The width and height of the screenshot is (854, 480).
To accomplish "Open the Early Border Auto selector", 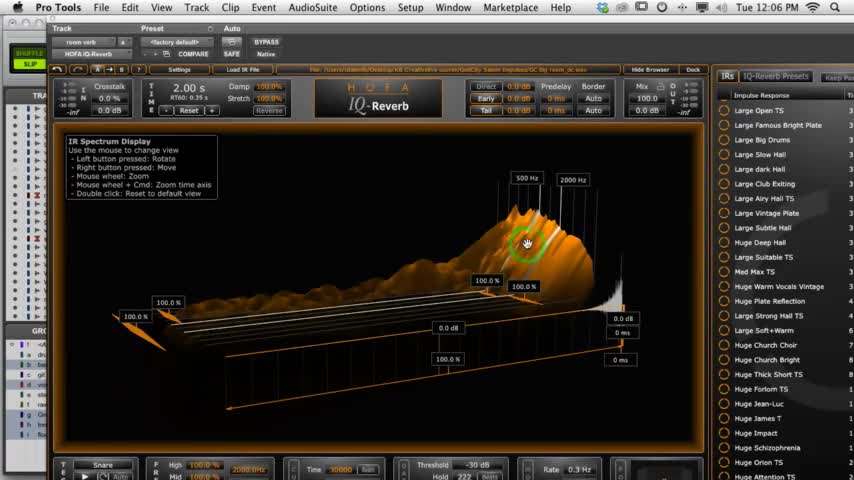I will (x=593, y=99).
